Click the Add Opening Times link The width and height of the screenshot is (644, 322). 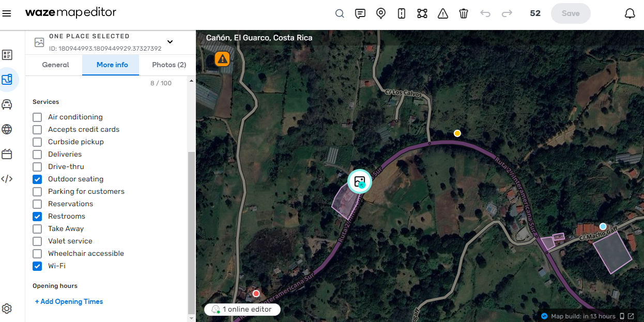(69, 301)
